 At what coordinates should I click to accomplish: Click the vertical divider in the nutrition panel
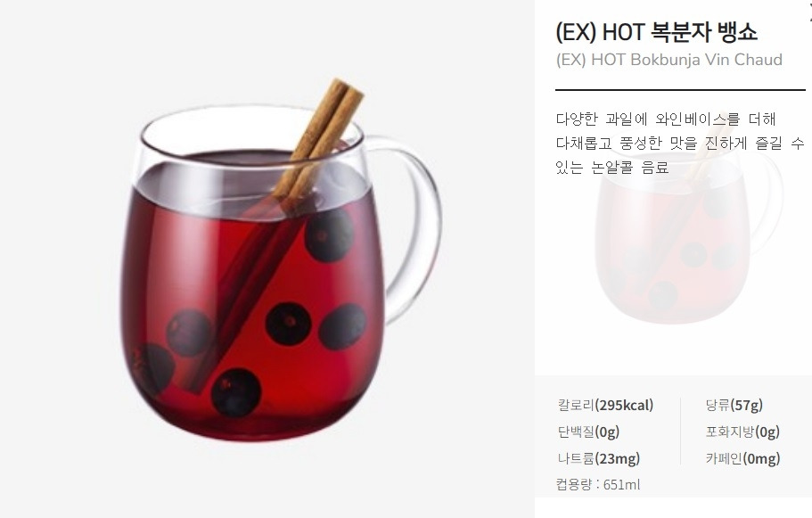click(x=680, y=431)
